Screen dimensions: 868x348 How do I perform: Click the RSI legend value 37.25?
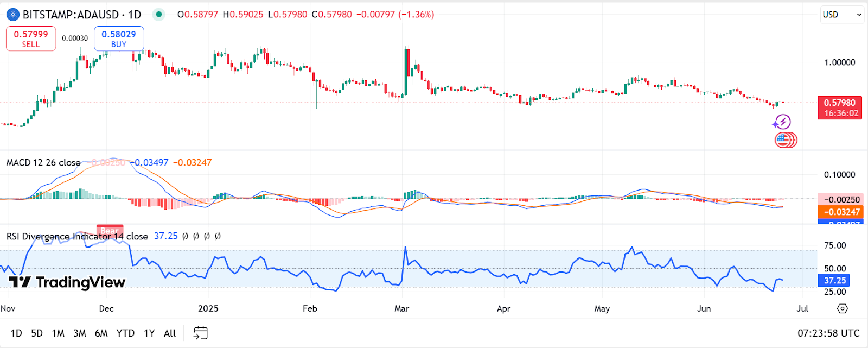point(166,236)
